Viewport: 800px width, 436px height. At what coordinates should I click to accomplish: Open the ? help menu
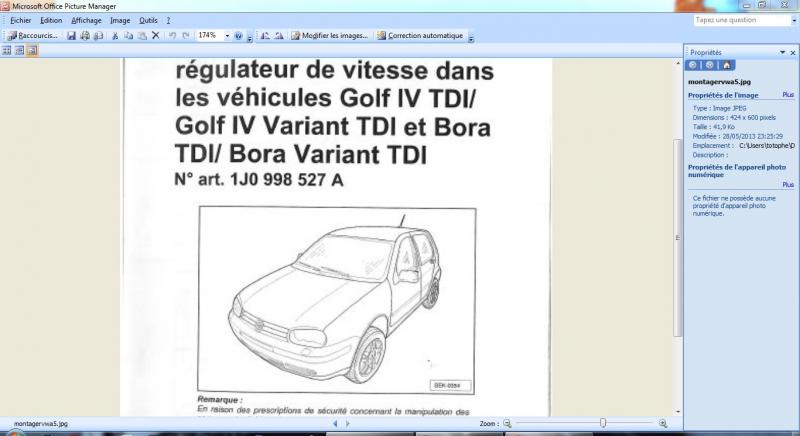click(x=168, y=20)
